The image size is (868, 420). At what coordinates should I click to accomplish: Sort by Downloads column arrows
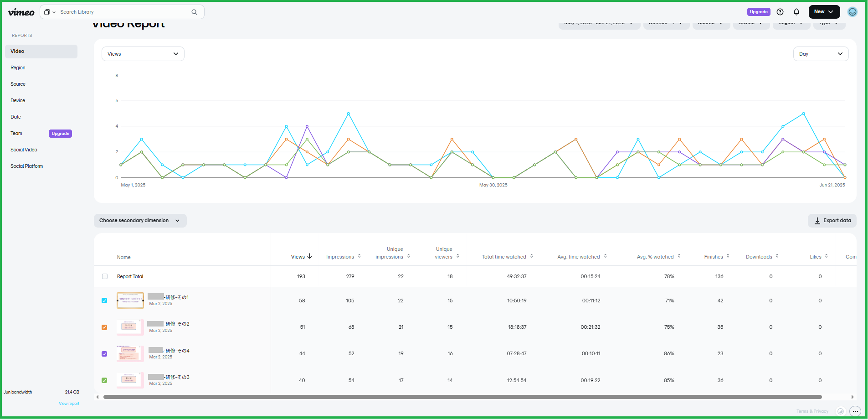point(777,256)
